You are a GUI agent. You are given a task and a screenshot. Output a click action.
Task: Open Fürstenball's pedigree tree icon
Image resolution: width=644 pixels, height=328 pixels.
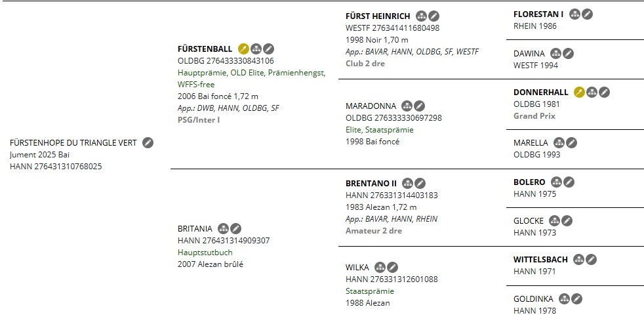coord(256,49)
